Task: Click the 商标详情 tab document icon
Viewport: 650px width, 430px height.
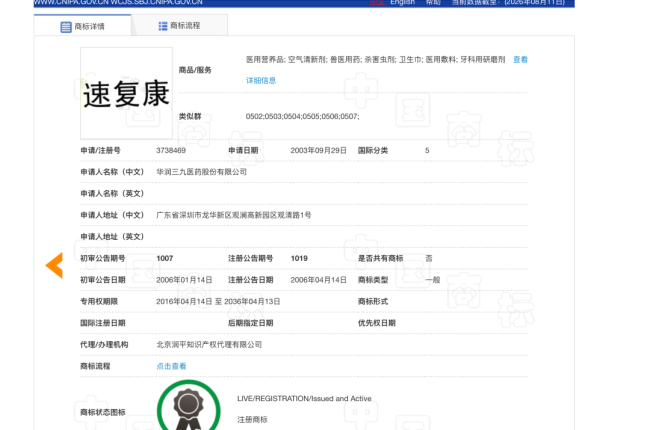Action: 66,27
